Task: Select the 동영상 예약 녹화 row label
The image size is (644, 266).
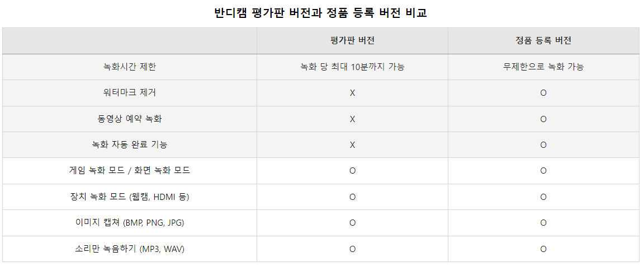Action: [130, 119]
